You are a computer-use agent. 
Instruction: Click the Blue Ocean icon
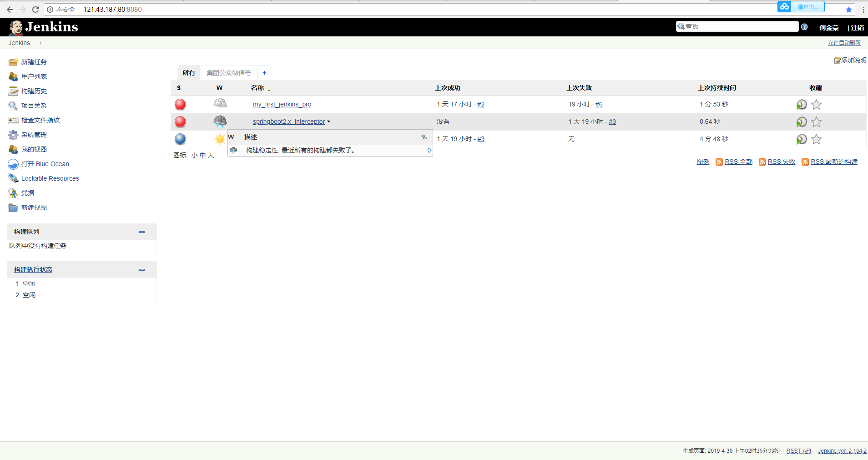(x=13, y=164)
